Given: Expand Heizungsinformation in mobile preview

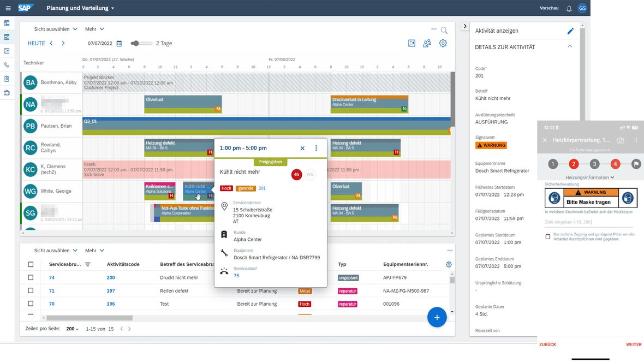Looking at the screenshot, I should (590, 177).
